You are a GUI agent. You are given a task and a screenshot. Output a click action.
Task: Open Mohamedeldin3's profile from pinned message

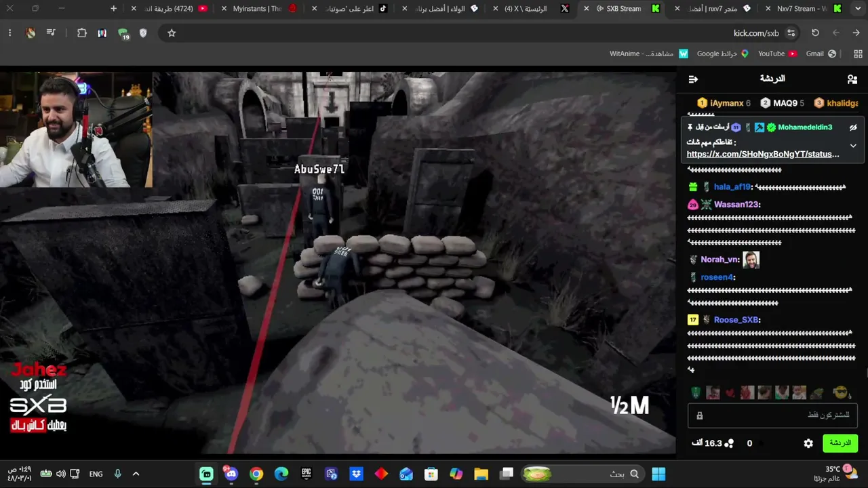coord(805,127)
